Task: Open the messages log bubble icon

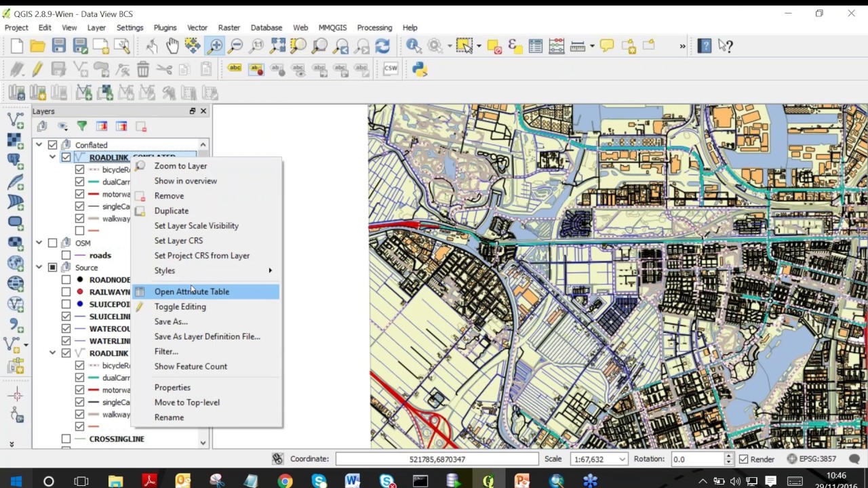Action: (854, 459)
